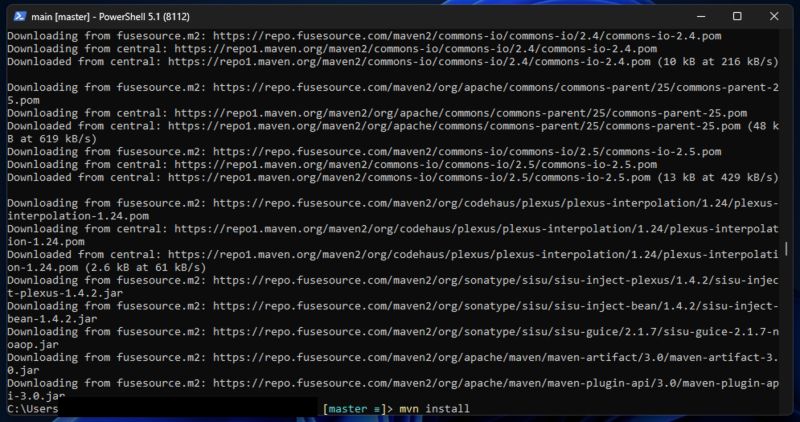Click the fusesource commons-io-2.4.pom download line
The height and width of the screenshot is (422, 800).
(364, 36)
